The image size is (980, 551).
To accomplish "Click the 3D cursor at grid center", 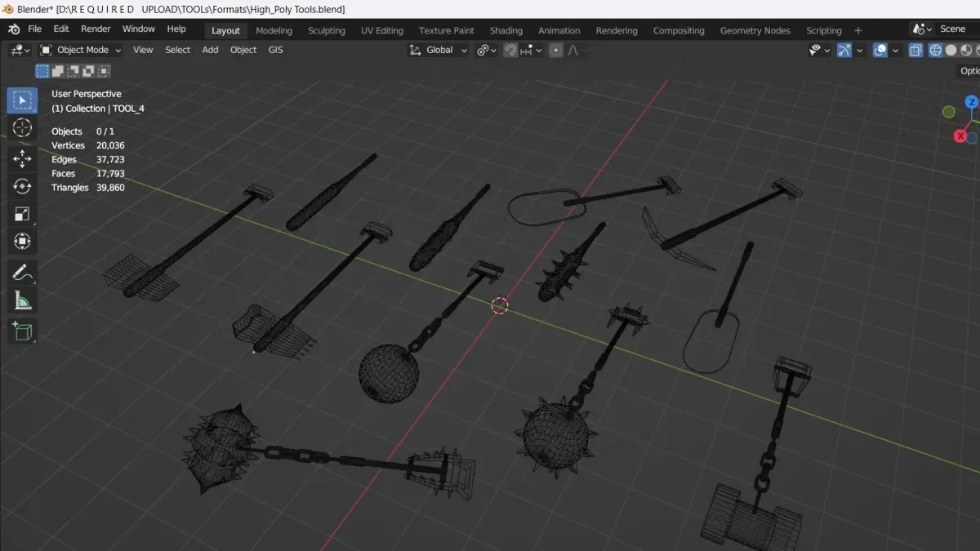I will pos(500,305).
